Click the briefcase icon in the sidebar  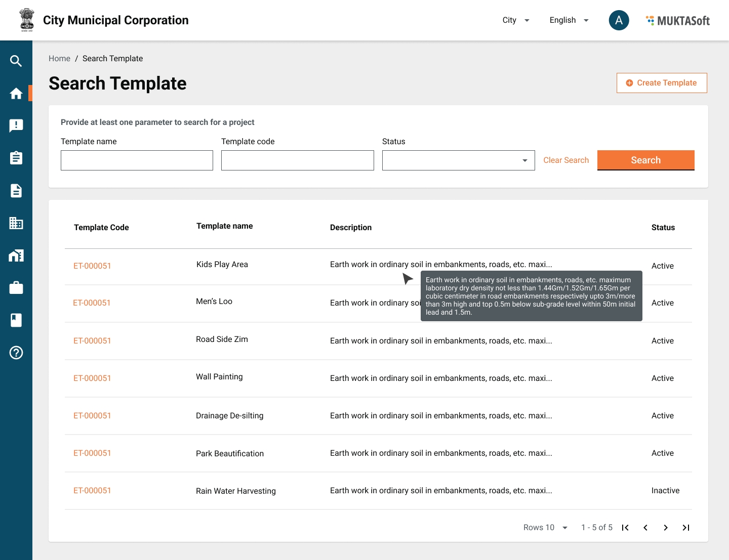pos(16,288)
